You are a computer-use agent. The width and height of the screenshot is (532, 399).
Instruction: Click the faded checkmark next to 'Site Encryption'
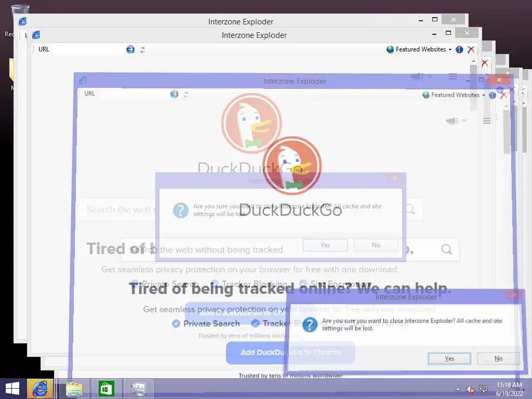point(303,284)
